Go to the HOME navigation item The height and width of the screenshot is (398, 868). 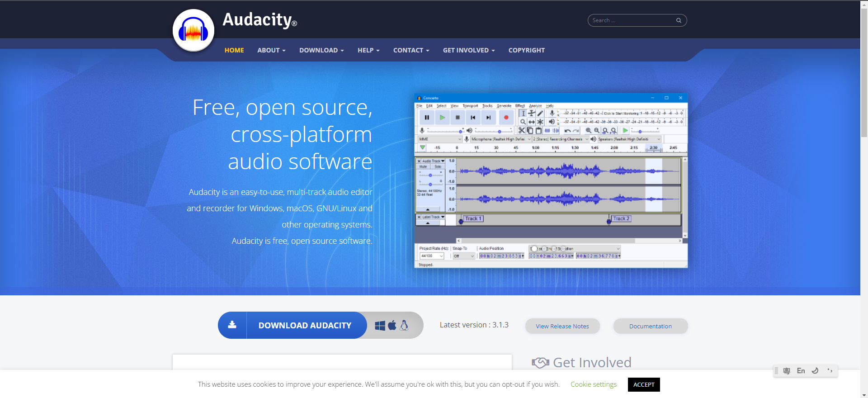tap(234, 50)
